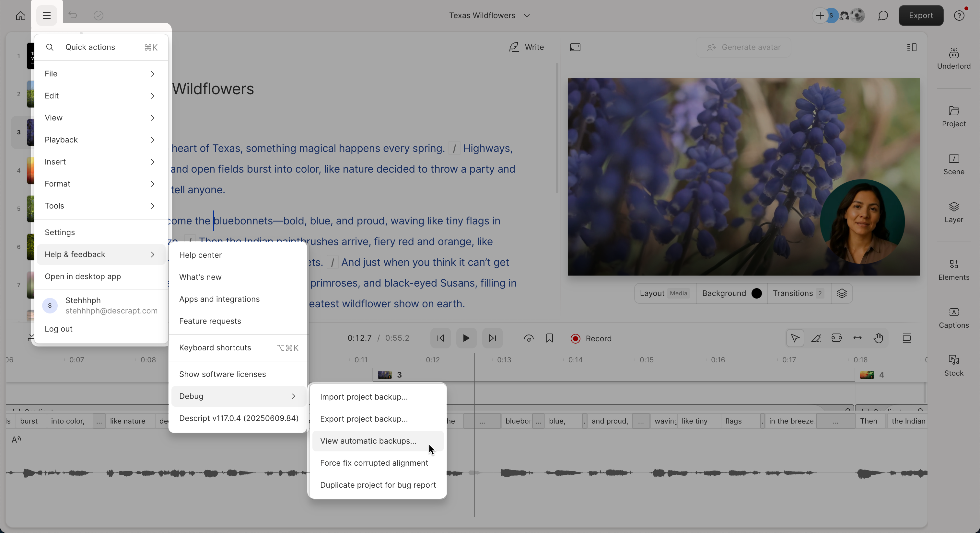This screenshot has height=533, width=980.
Task: Click Generate avatar button
Action: click(x=743, y=47)
